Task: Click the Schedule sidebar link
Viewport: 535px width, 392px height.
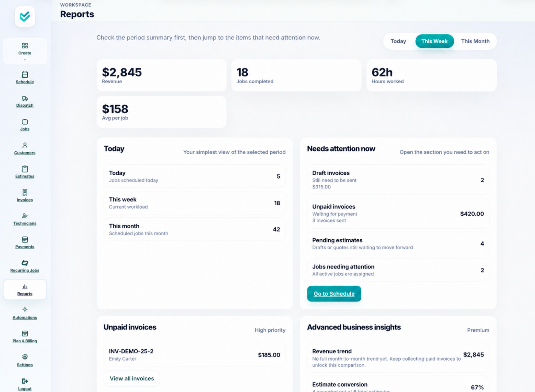Action: click(x=25, y=82)
